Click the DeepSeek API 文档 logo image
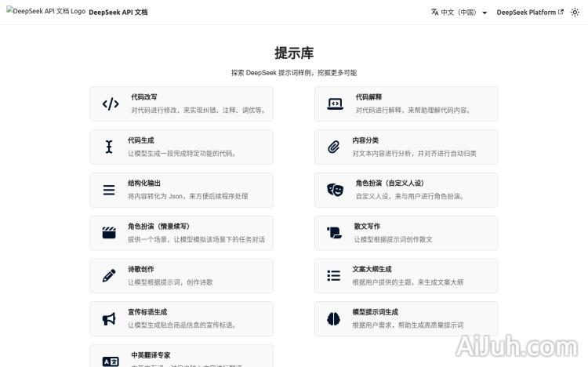Screen dimensions: 588x367 45,13
